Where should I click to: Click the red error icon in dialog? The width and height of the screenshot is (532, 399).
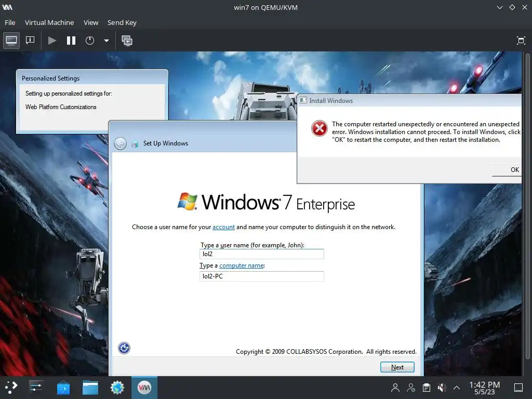(320, 128)
